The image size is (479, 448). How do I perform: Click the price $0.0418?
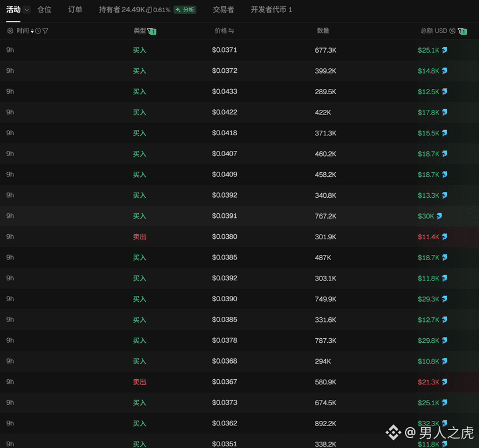(x=225, y=133)
